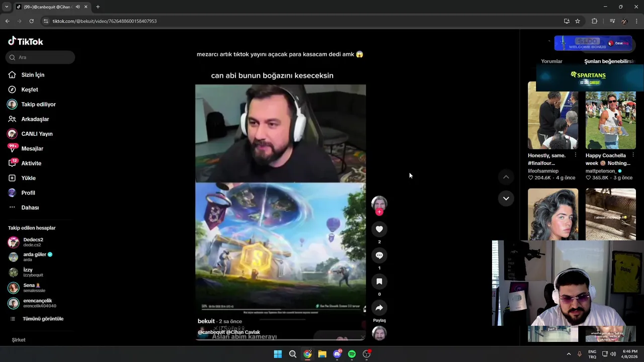Open Chrome profile avatar

[624, 21]
